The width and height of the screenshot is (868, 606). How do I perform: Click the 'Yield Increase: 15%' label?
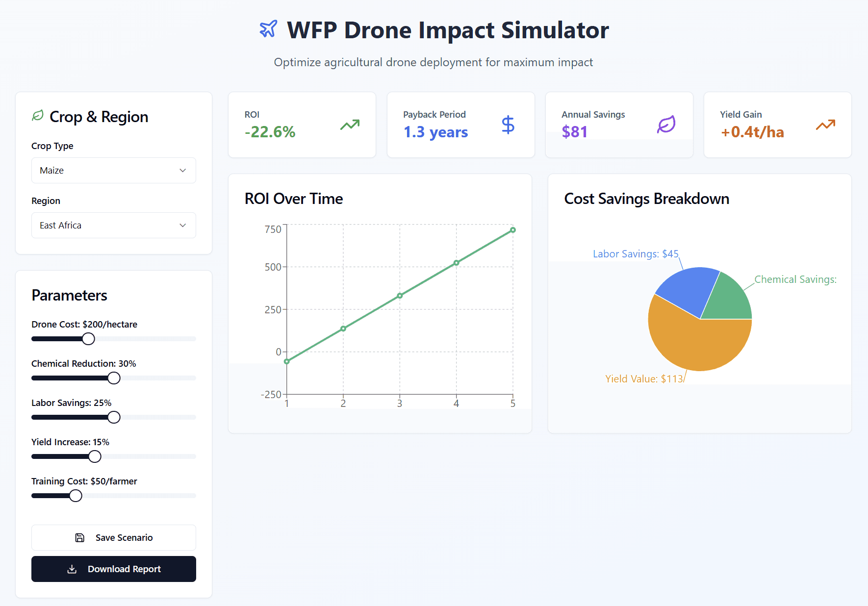[71, 442]
